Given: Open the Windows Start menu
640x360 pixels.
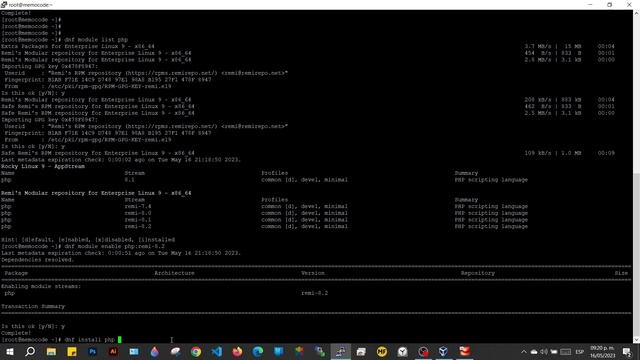Looking at the screenshot, I should [9, 351].
